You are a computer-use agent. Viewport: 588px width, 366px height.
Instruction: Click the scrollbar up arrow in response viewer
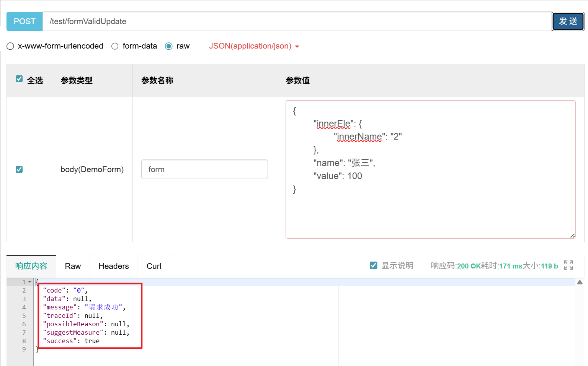(x=580, y=282)
